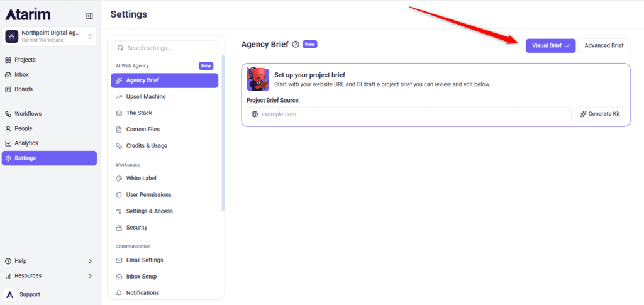Screen dimensions: 644x305
Task: Click the Upsell Machine trend icon
Action: [119, 97]
